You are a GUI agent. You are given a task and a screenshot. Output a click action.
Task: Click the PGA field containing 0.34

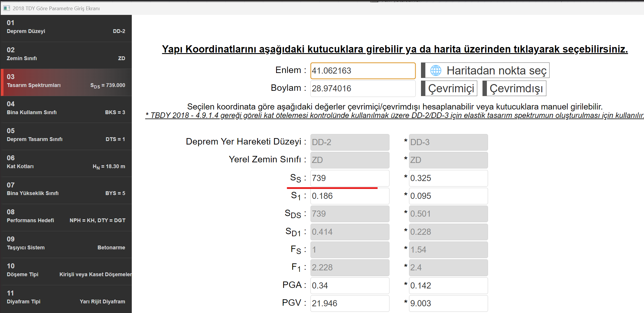click(350, 286)
